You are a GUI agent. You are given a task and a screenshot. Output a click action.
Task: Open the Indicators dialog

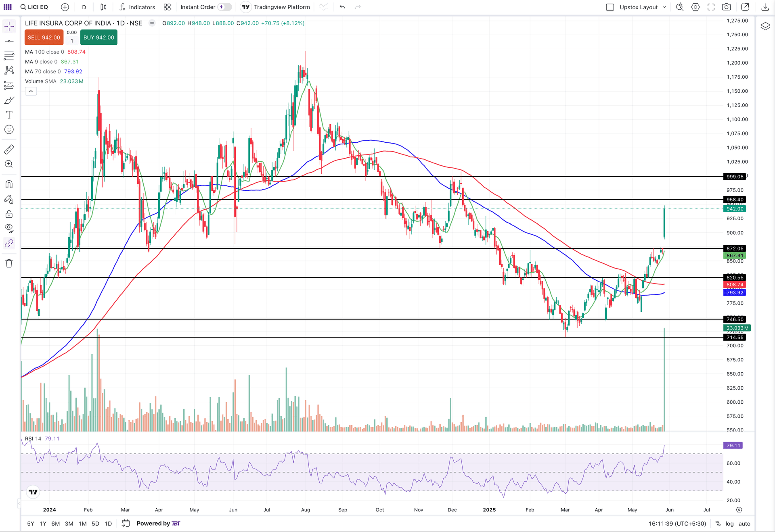click(x=137, y=7)
